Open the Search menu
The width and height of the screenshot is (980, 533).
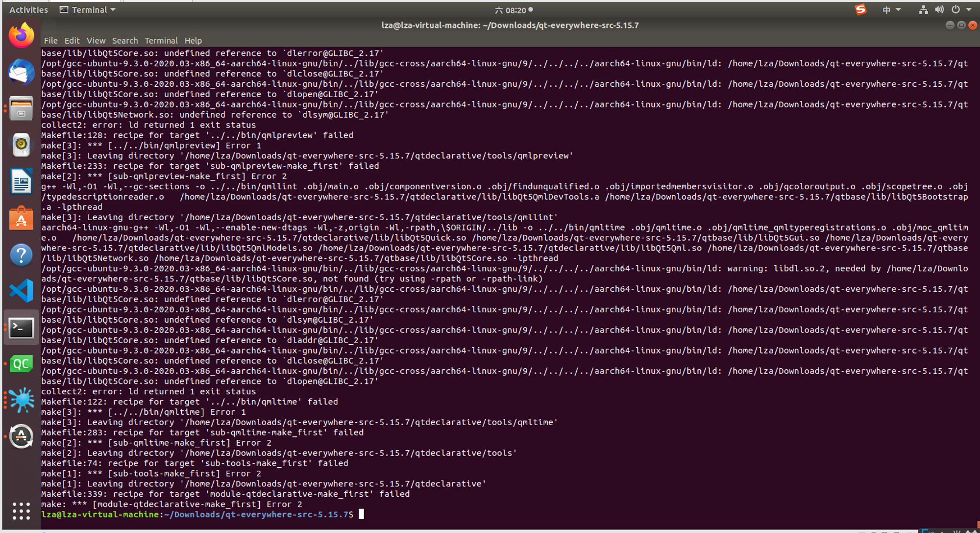[125, 41]
